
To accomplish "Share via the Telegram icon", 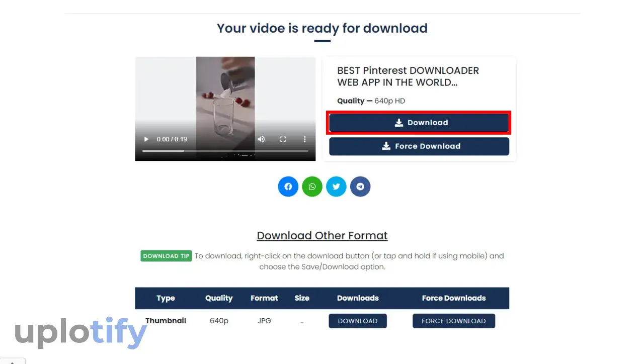I will pos(360,187).
